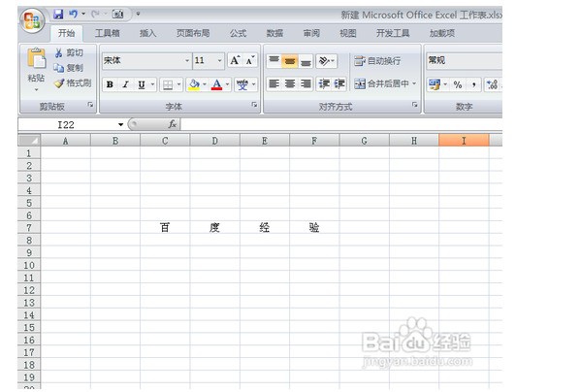Click the print preview icon in Quick Access

[118, 15]
